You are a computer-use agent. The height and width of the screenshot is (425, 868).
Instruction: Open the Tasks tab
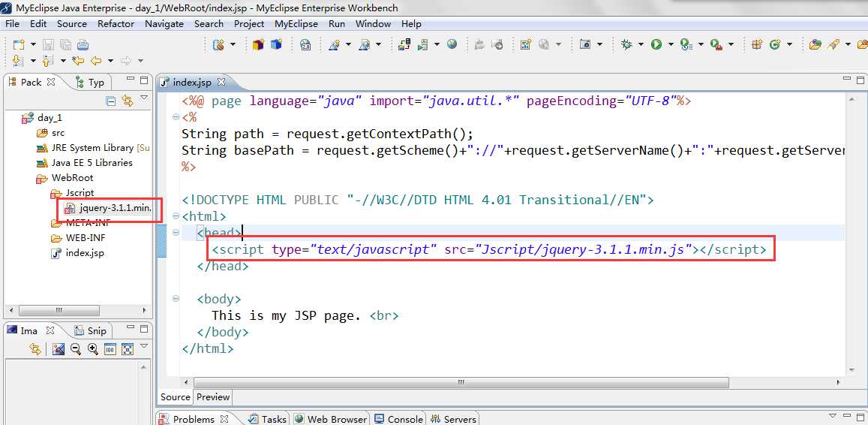(x=269, y=420)
